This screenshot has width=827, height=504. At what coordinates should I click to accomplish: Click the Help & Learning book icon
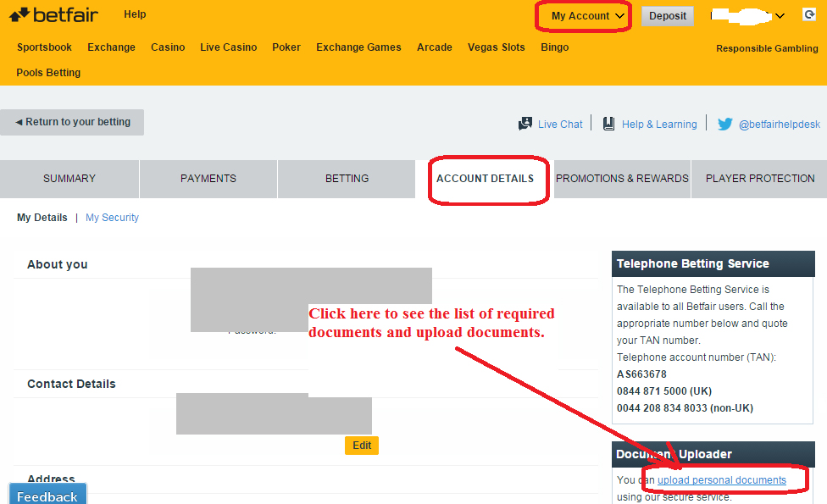608,124
